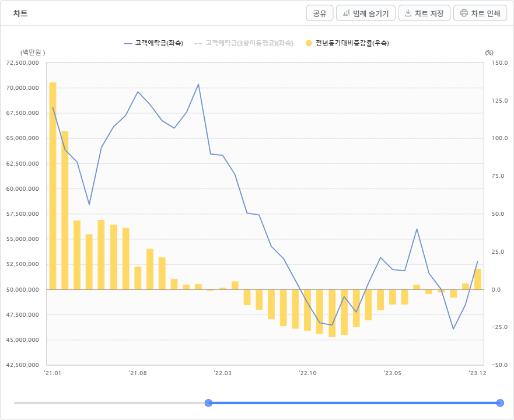
Task: Toggle 전년동기대비증감률(우측) legend series
Action: click(347, 43)
